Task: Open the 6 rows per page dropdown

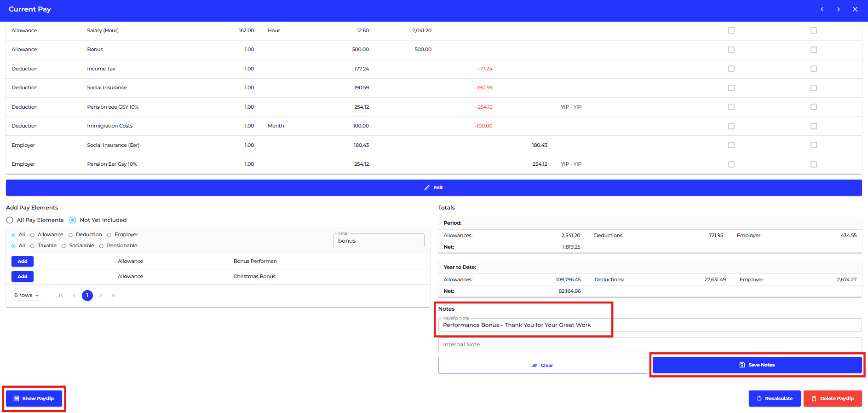Action: [x=27, y=296]
